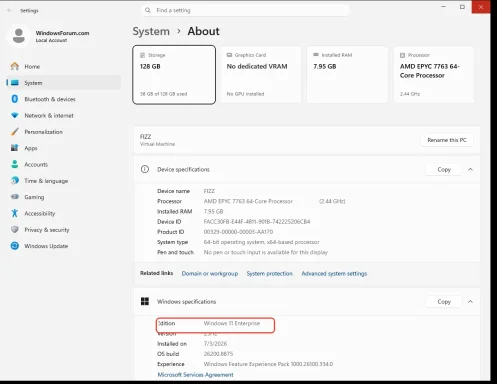The image size is (497, 384).
Task: Click the Find a setting search box
Action: click(x=245, y=10)
